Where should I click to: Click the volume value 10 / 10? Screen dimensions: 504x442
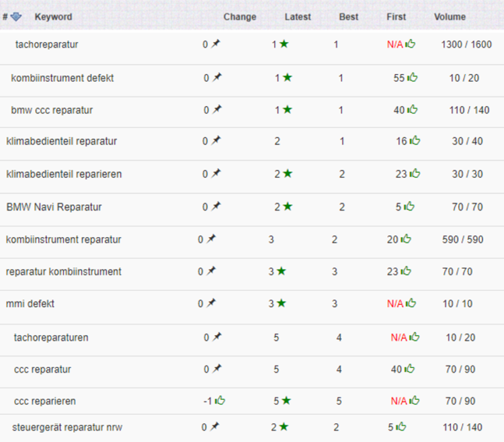coord(458,304)
